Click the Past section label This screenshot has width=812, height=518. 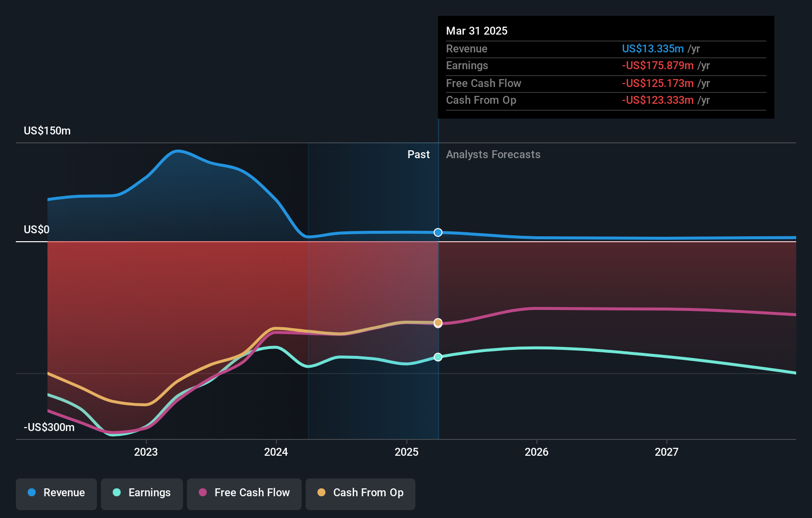(x=418, y=155)
